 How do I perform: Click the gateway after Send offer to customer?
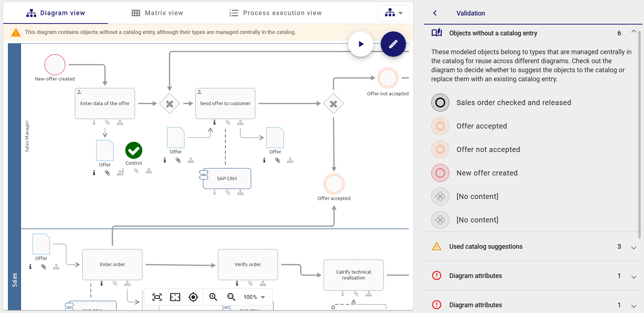point(333,104)
